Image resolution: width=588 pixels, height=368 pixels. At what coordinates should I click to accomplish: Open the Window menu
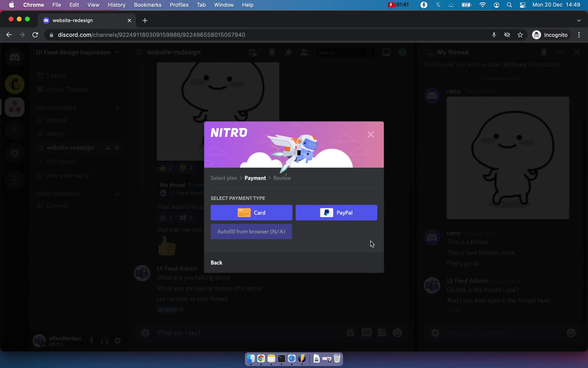pyautogui.click(x=224, y=5)
